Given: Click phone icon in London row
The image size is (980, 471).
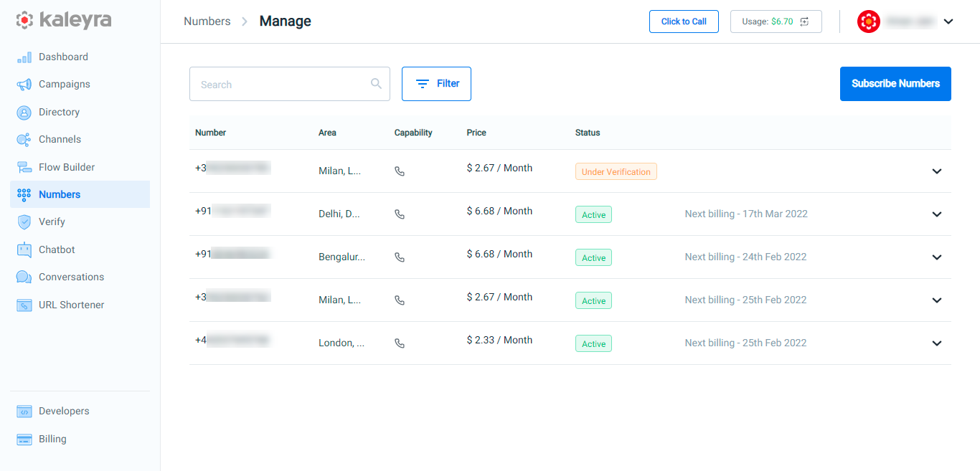Looking at the screenshot, I should [x=400, y=343].
